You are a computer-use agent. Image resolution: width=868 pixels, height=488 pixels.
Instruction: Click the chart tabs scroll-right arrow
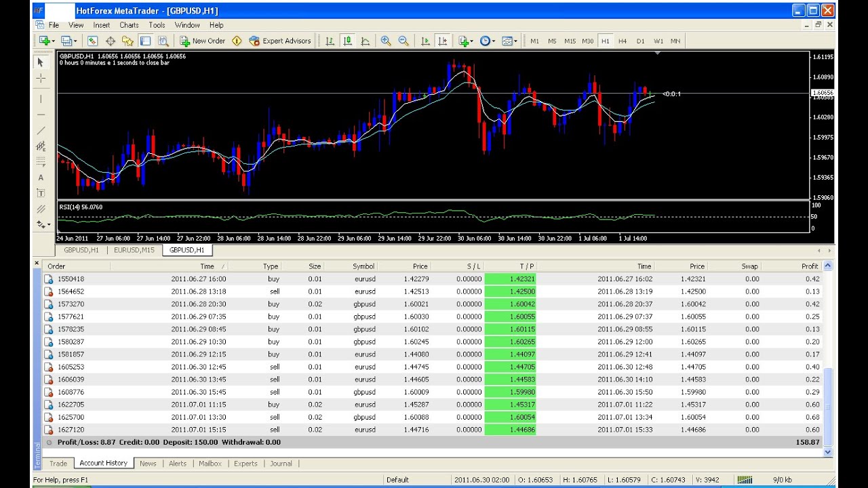[x=829, y=250]
